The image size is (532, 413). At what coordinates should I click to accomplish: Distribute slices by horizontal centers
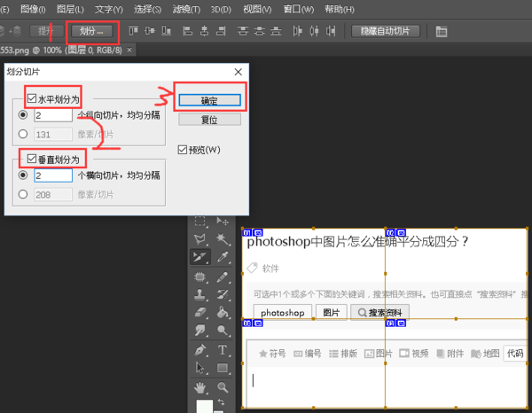click(x=314, y=31)
